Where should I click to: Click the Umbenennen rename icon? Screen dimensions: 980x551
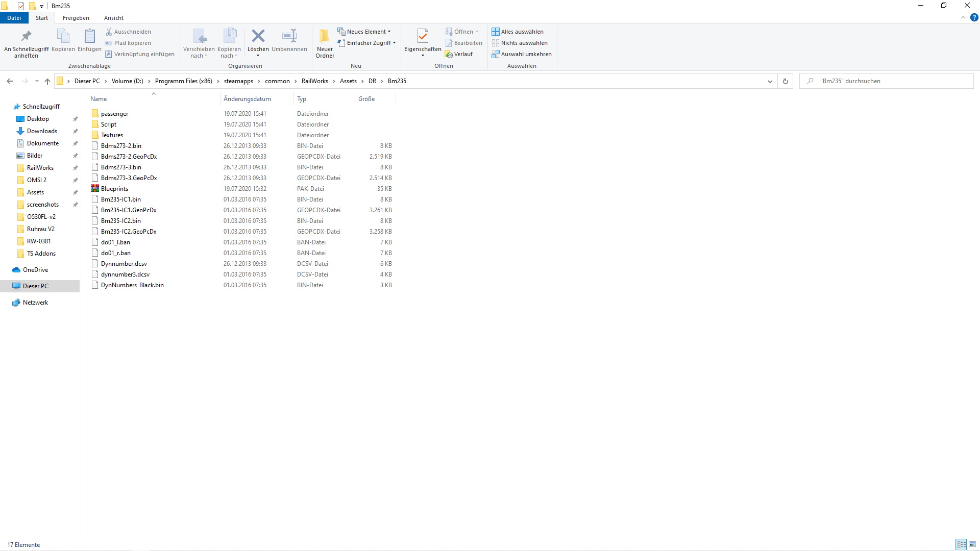[289, 36]
